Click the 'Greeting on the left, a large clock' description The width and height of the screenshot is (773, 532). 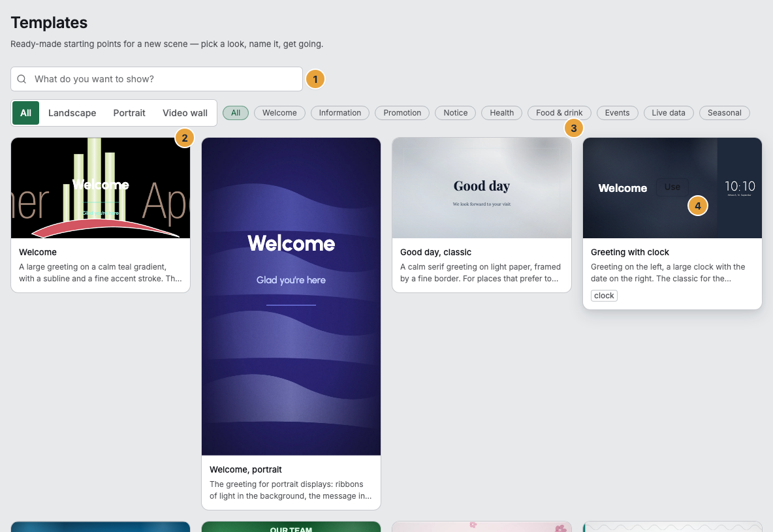668,273
